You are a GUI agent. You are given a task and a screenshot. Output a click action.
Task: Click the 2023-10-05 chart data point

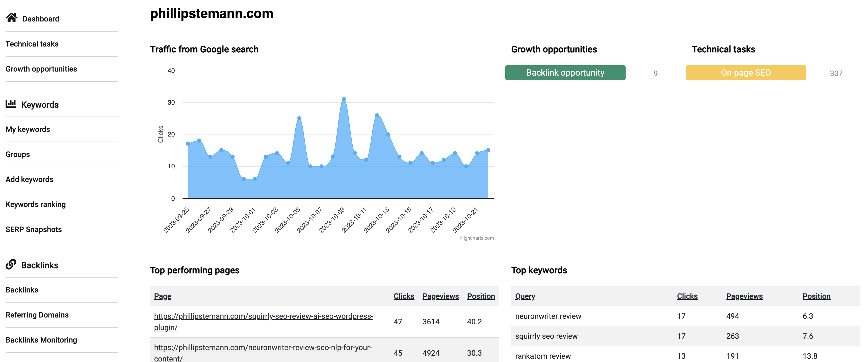(x=299, y=118)
